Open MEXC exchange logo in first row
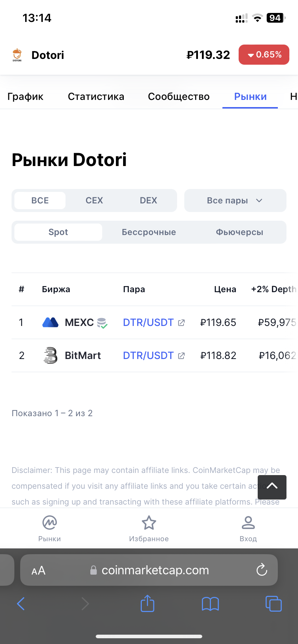The width and height of the screenshot is (298, 644). pyautogui.click(x=50, y=322)
